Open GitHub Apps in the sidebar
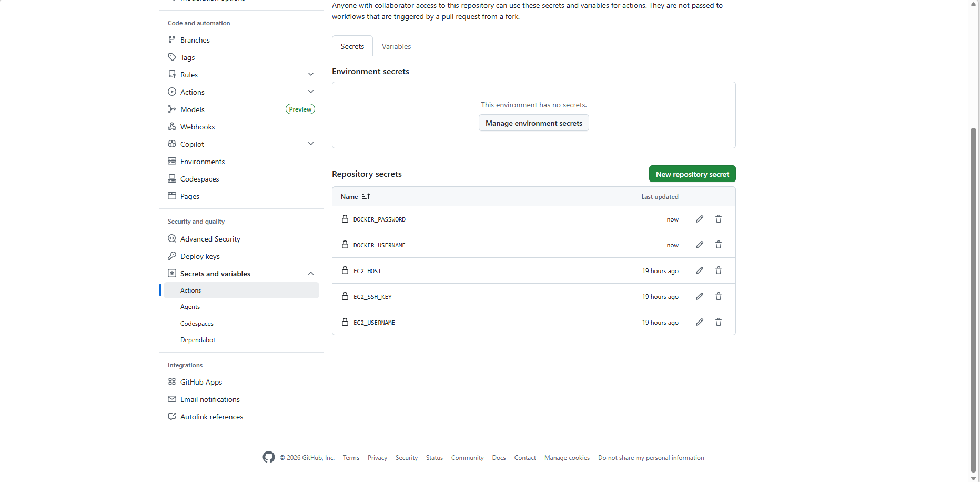 [241, 381]
